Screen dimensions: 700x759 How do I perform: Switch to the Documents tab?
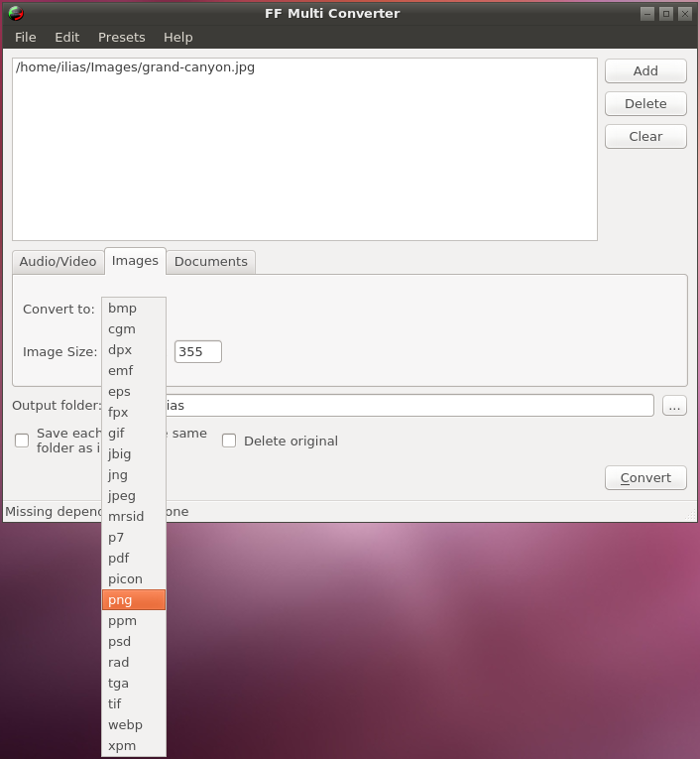click(211, 262)
